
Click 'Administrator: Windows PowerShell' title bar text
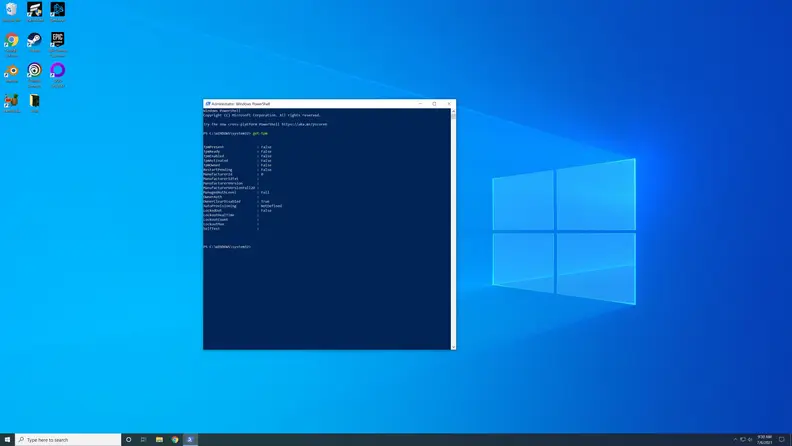point(240,104)
